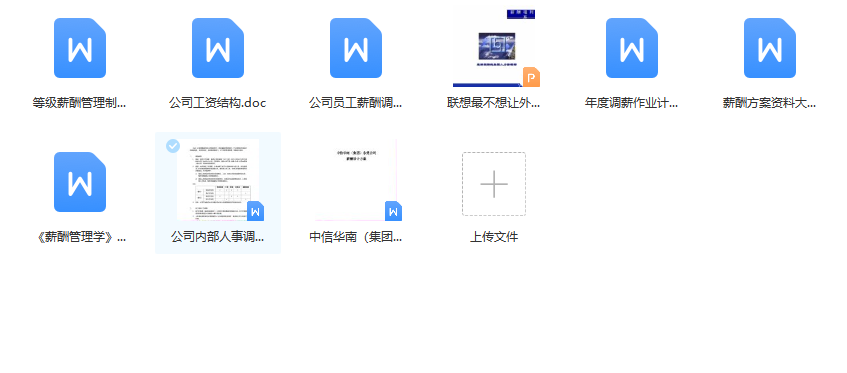
Task: Click the file name 公司内部人事调...
Action: coord(218,237)
